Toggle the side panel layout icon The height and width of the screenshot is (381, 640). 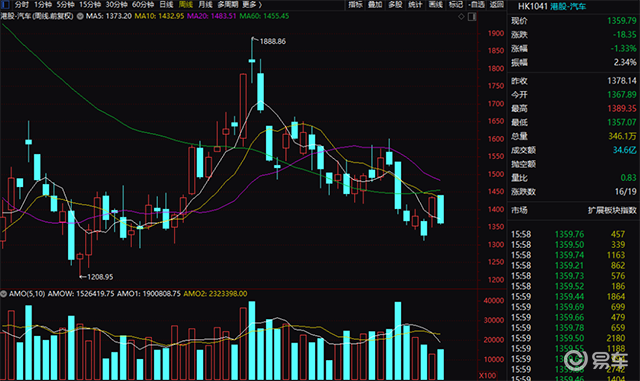472,17
